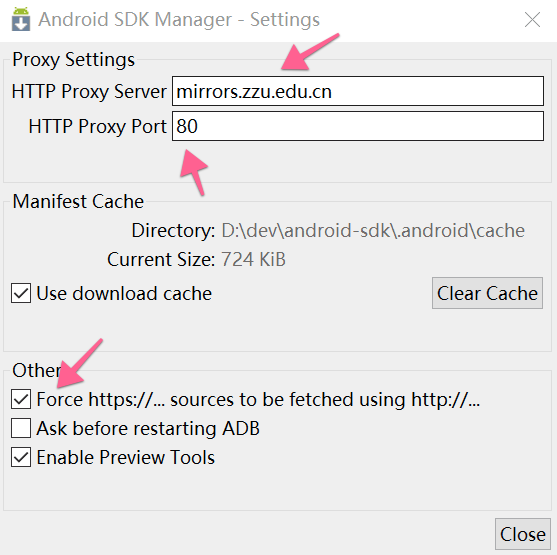
Task: Click the cache Directory path text
Action: pos(373,231)
